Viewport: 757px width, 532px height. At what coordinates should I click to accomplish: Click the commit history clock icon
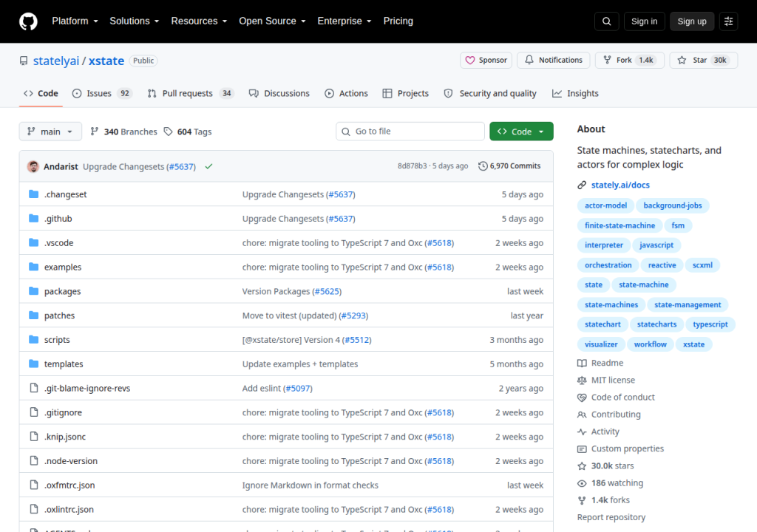(x=482, y=166)
